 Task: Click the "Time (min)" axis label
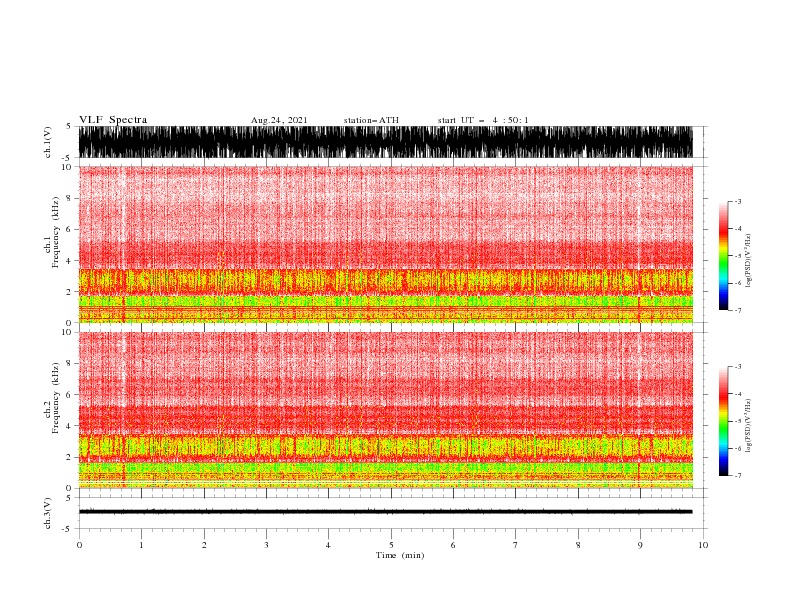point(400,555)
